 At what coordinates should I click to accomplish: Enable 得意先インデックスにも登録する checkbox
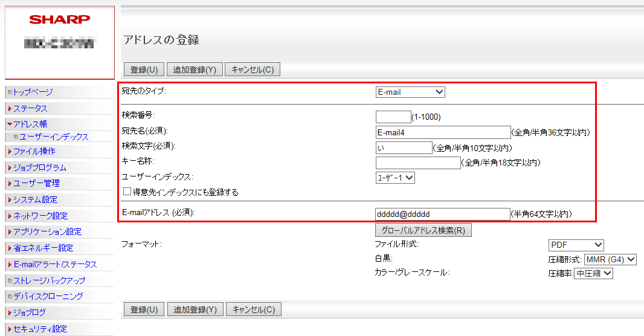(127, 192)
